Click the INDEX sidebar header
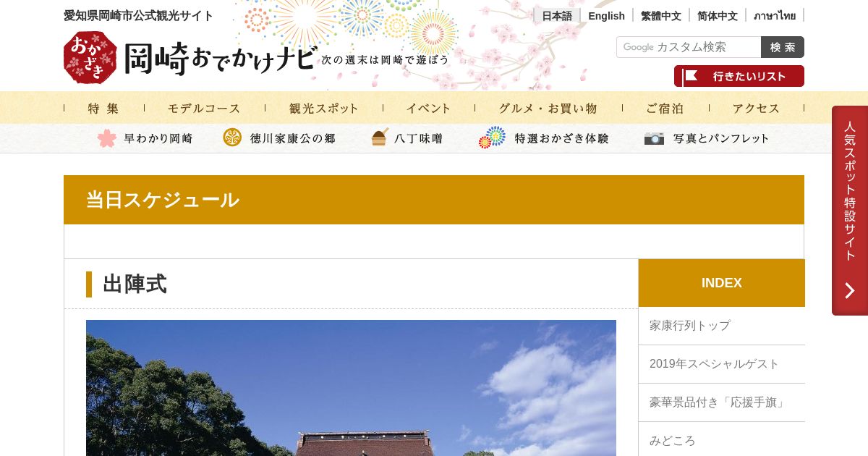868x456 pixels. [x=722, y=283]
